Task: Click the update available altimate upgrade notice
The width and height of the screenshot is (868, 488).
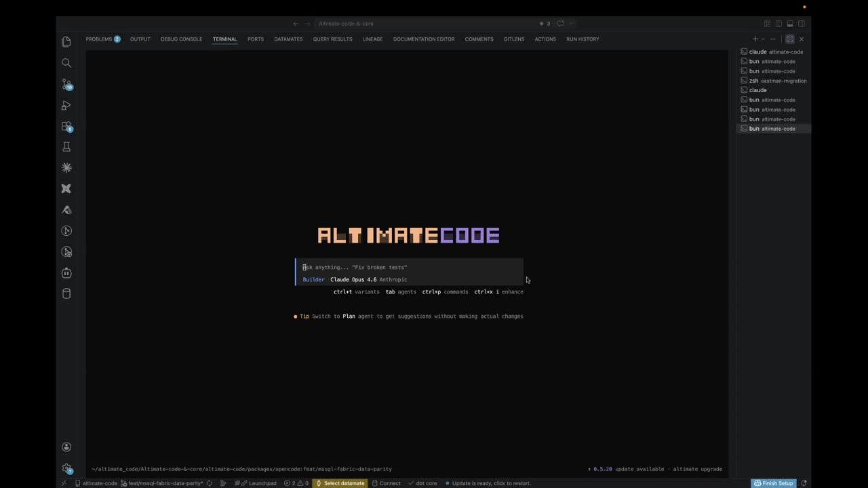Action: 655,469
